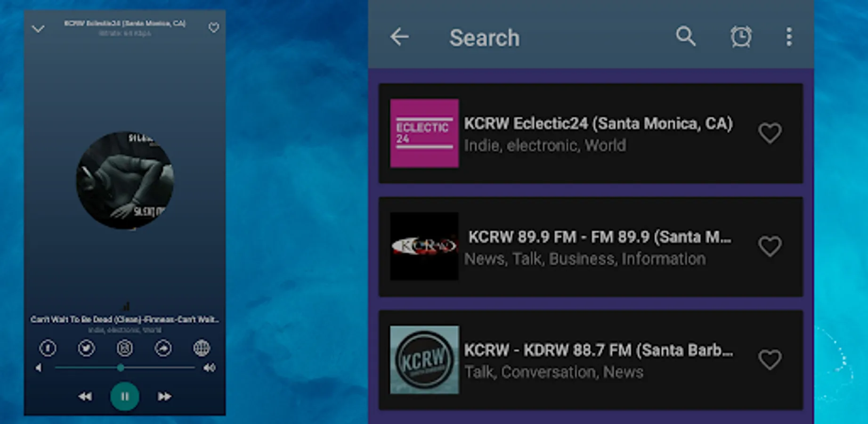Click the 'Indie, electronic, World' genre line in the list
Viewport: 868px width, 424px height.
point(545,146)
